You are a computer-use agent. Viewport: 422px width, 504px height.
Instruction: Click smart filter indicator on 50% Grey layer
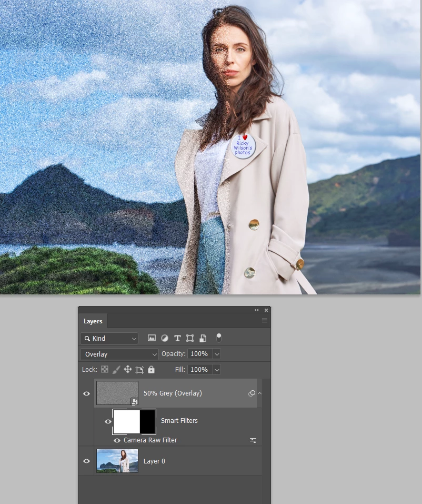click(x=252, y=393)
